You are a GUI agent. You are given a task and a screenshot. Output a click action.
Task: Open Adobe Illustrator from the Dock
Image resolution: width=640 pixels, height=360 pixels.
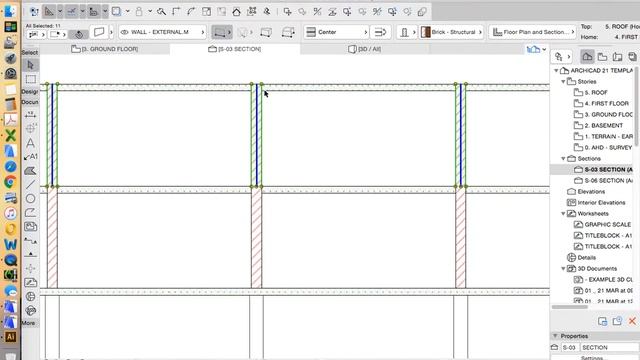click(10, 337)
